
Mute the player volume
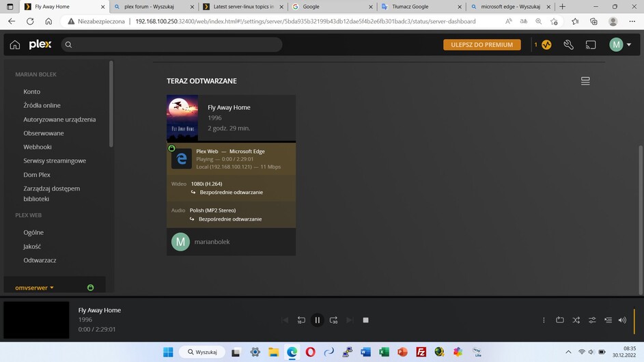[622, 320]
